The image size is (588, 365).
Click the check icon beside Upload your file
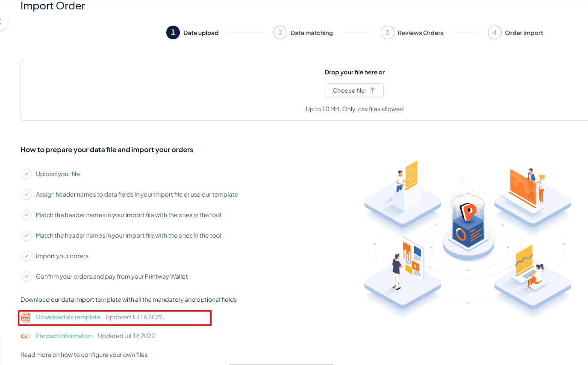tap(26, 174)
